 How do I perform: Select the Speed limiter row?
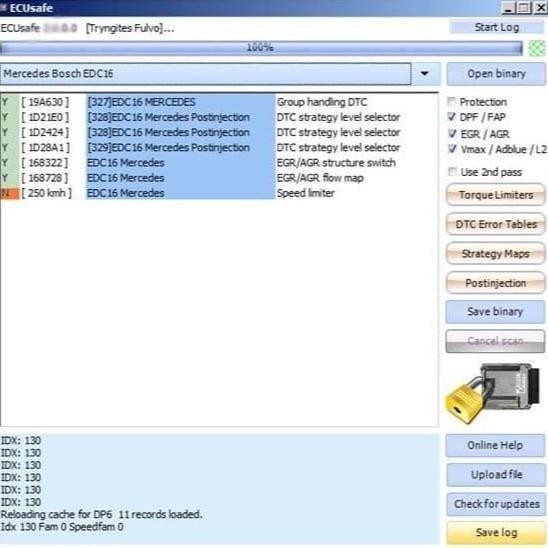[x=219, y=193]
